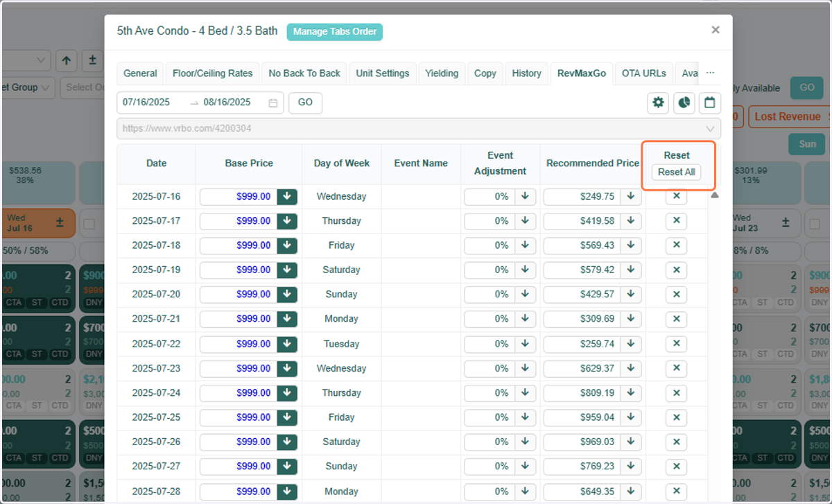Open the gear settings icon in RevMaxGo
Image resolution: width=832 pixels, height=504 pixels.
pyautogui.click(x=658, y=103)
